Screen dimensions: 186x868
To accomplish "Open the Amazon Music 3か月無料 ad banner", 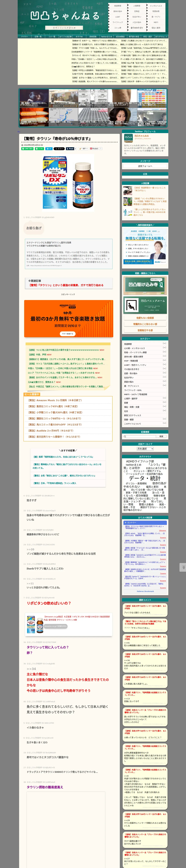I will click(68, 318).
